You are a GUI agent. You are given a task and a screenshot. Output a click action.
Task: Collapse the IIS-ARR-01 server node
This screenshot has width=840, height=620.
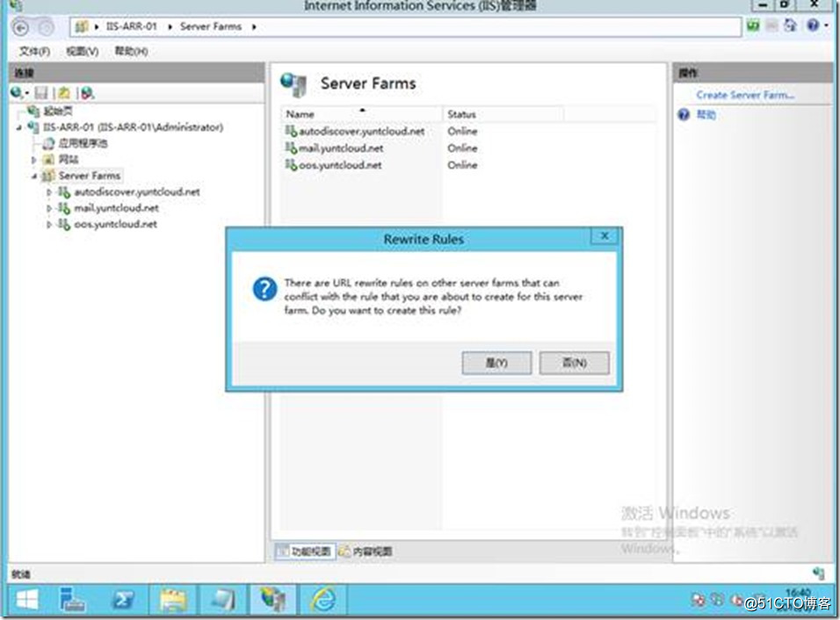(x=20, y=127)
